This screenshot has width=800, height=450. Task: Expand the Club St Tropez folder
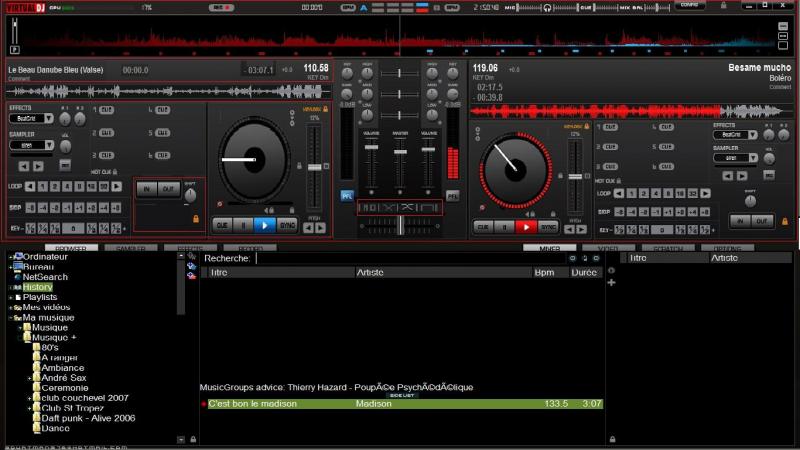coord(30,408)
